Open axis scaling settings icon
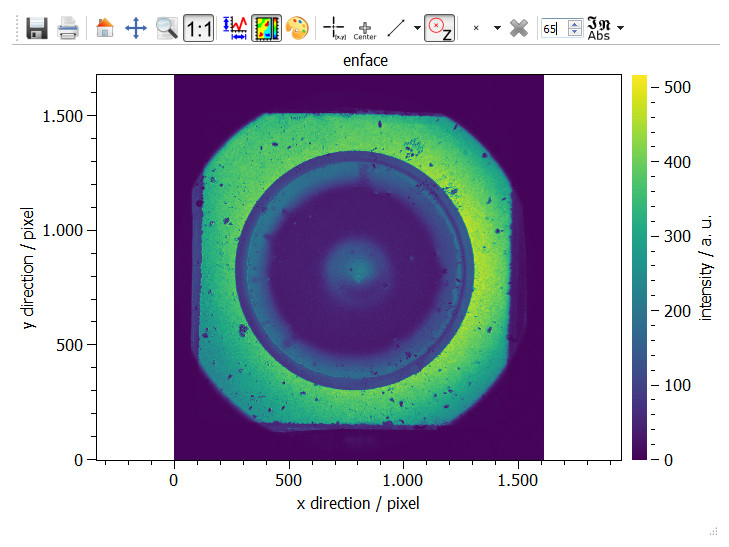729x547 pixels. coord(235,28)
